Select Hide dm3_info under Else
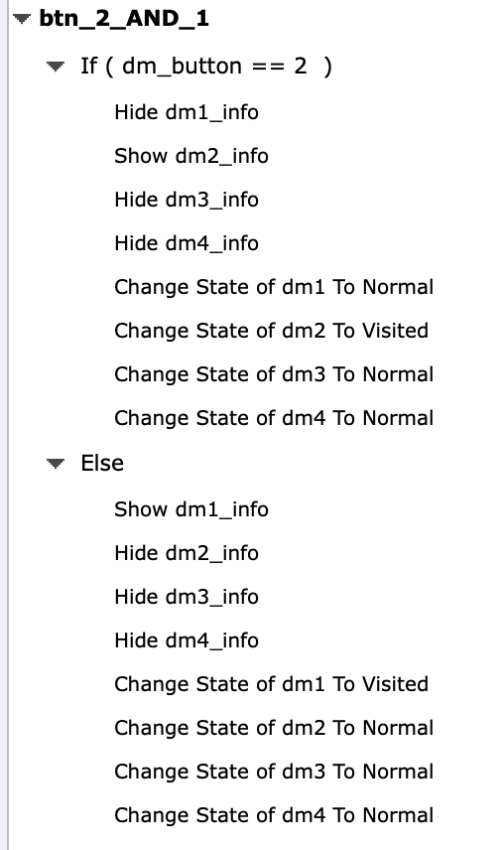The image size is (504, 850). coord(187,597)
